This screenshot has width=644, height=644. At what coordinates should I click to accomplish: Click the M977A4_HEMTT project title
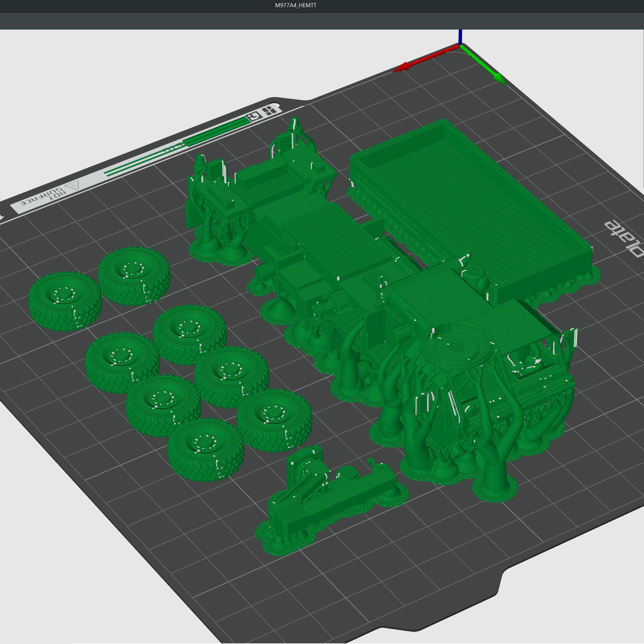point(295,5)
